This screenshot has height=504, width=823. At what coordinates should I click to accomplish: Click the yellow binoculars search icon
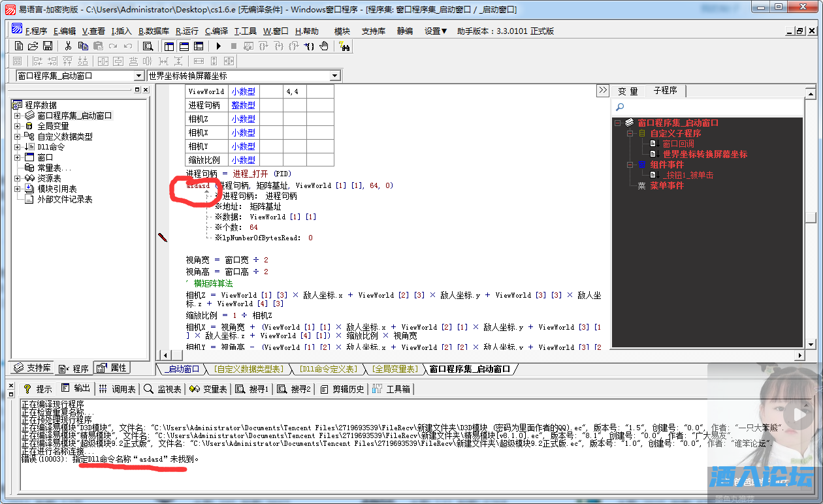tap(345, 46)
